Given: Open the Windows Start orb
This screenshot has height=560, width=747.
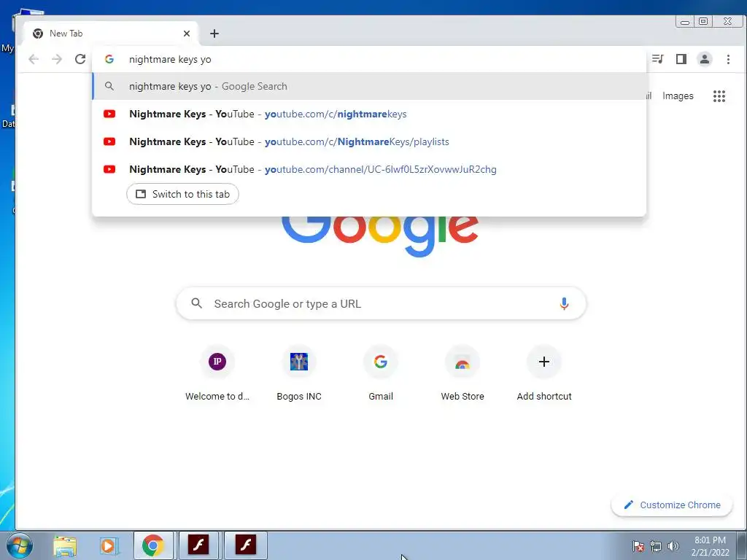Looking at the screenshot, I should click(20, 545).
